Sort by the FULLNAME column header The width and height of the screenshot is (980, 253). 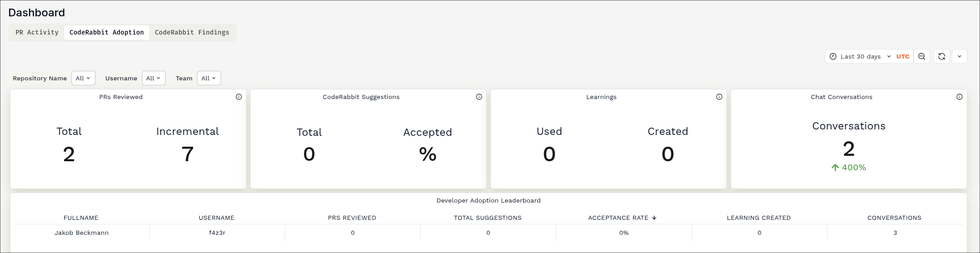81,218
